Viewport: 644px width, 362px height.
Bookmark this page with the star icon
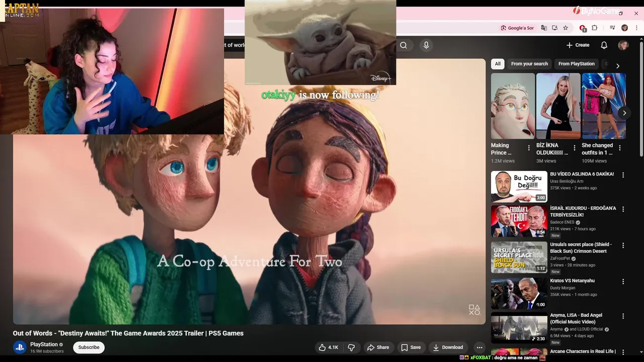click(x=566, y=28)
